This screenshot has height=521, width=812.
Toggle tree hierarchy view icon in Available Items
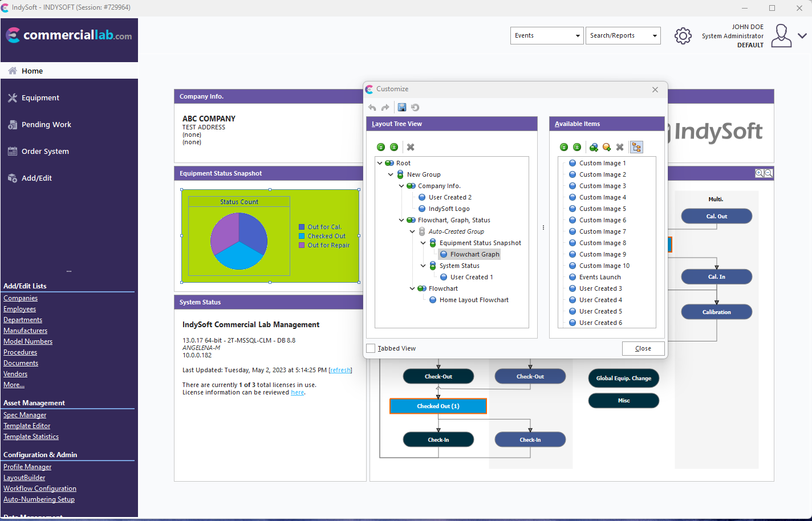tap(636, 147)
